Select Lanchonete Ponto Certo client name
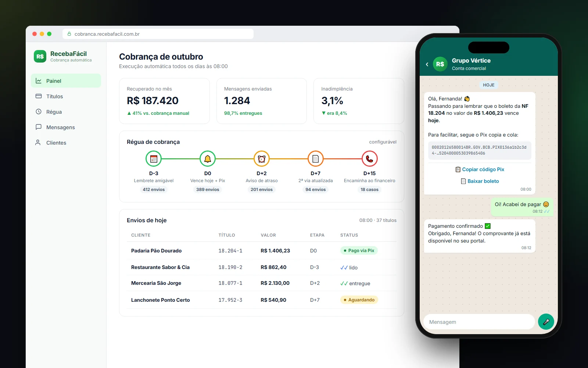Image resolution: width=588 pixels, height=368 pixels. (x=161, y=300)
